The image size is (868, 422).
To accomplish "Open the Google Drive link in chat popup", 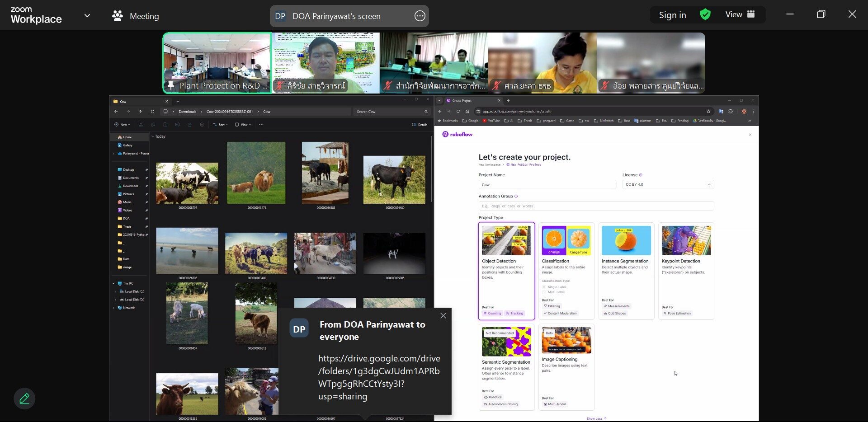I will 379,377.
